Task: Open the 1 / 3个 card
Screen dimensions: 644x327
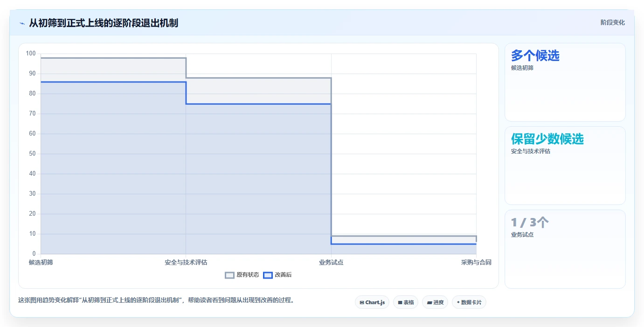Action: [x=565, y=249]
